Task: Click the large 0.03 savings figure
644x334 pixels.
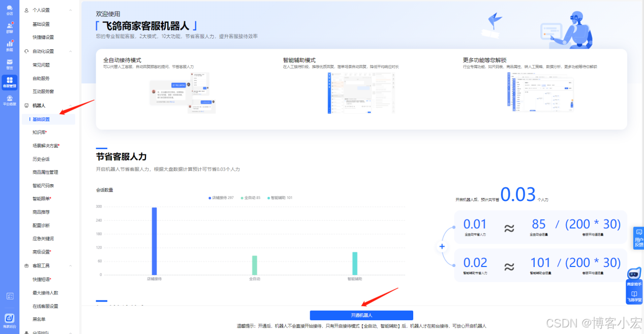Action: click(518, 194)
